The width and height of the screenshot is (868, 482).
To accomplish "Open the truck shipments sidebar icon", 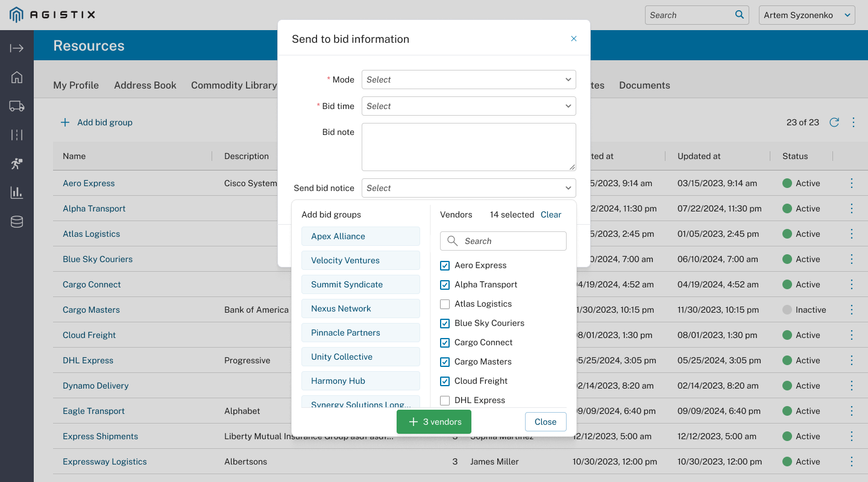I will [17, 106].
